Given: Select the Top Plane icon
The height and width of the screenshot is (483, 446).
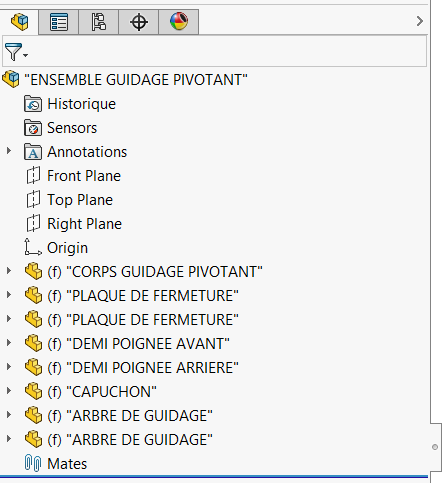Looking at the screenshot, I should coord(33,199).
